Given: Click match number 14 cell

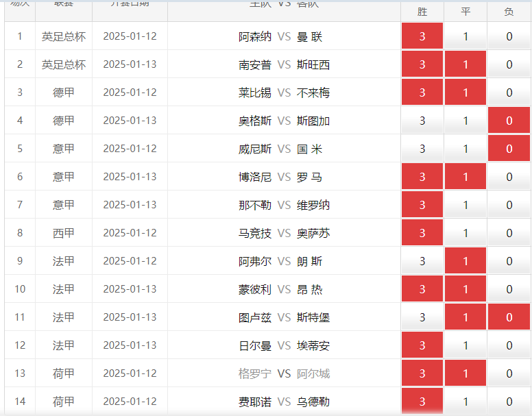Looking at the screenshot, I should [x=20, y=402].
